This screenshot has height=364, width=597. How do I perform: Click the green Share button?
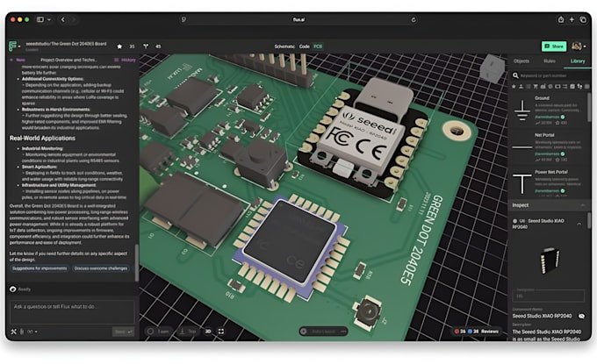point(554,46)
